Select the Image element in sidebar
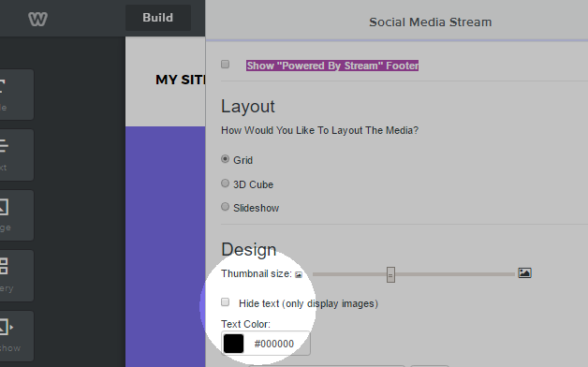 pyautogui.click(x=17, y=215)
